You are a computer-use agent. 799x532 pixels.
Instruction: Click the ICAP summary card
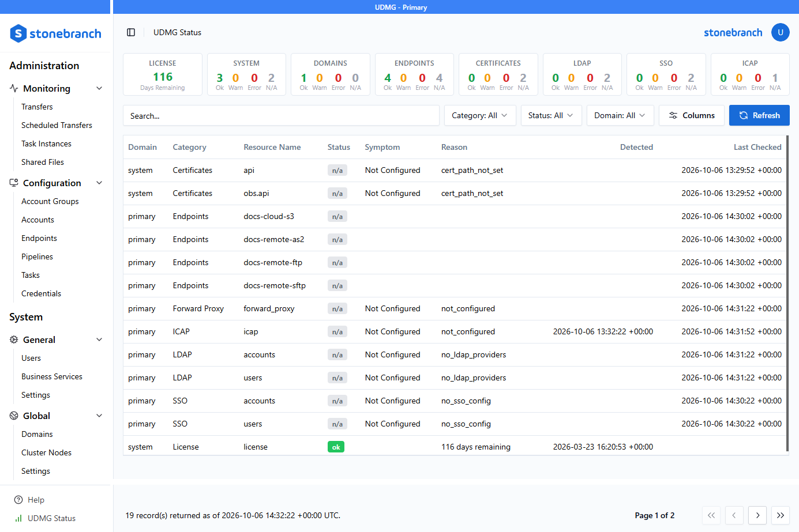tap(750, 74)
